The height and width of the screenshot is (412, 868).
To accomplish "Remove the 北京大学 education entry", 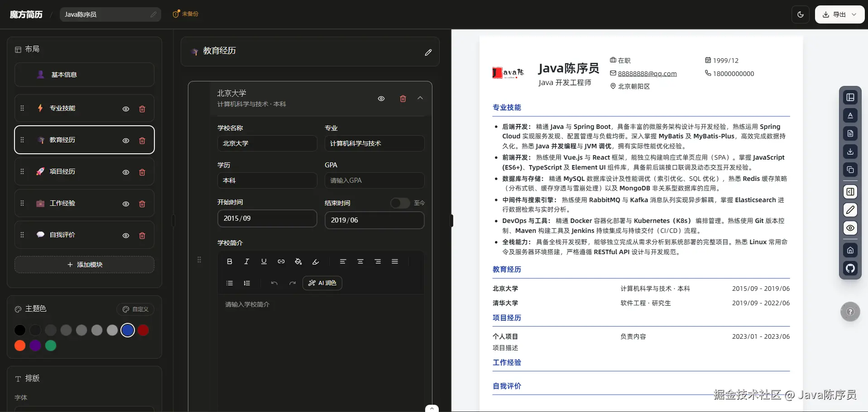I will click(x=403, y=99).
